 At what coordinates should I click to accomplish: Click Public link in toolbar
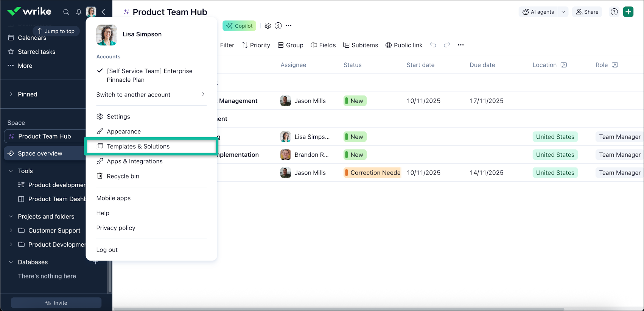[404, 45]
